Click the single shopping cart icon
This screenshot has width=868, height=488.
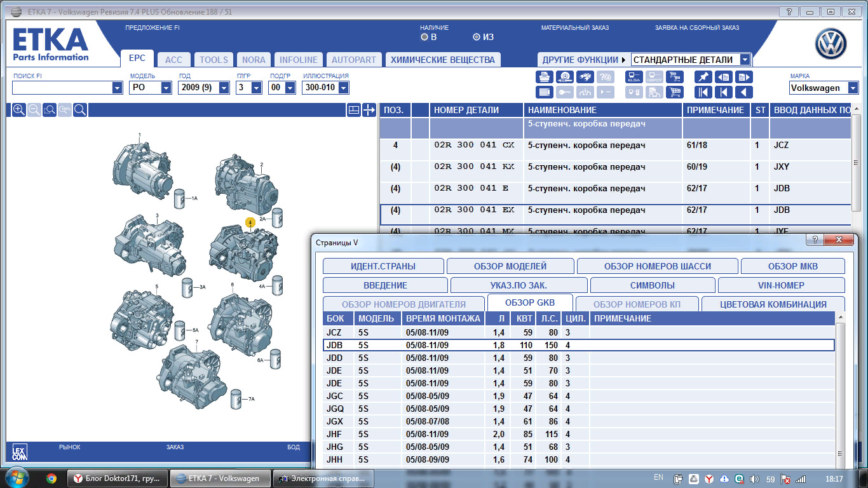point(674,92)
